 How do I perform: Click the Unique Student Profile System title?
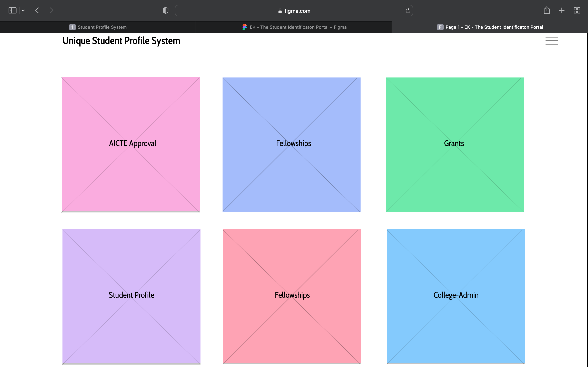point(121,41)
